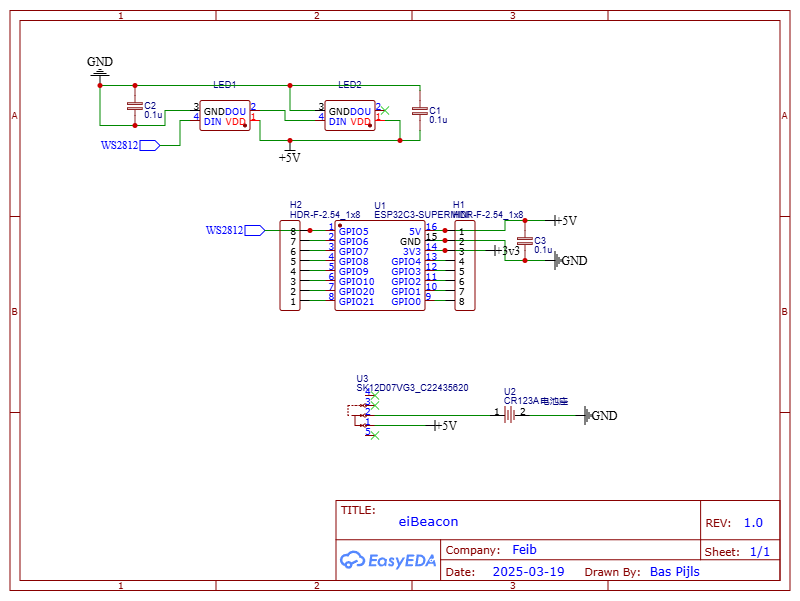Click the TITLE: field label
The height and width of the screenshot is (601, 800).
[x=358, y=510]
